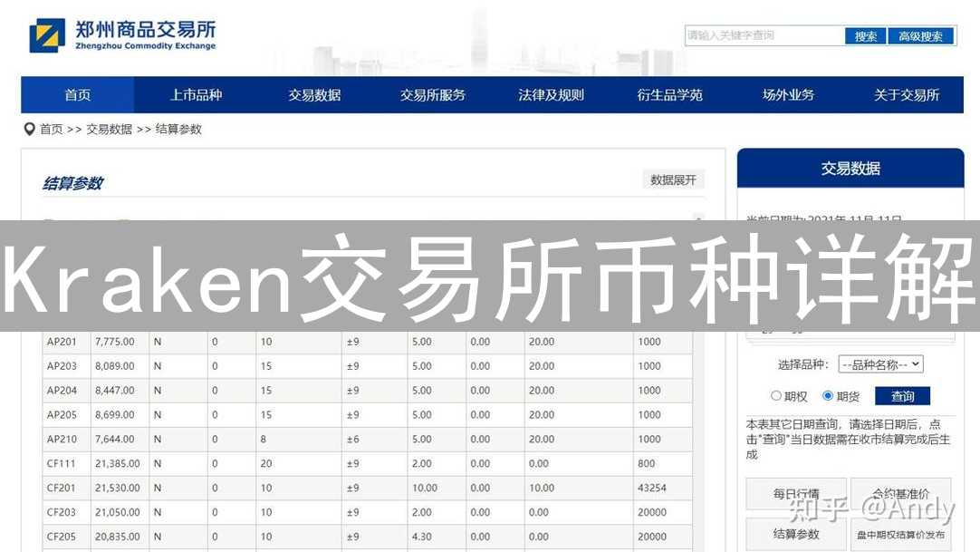Click the AP210 contract cell
Screen dimensions: 980x552
point(66,440)
